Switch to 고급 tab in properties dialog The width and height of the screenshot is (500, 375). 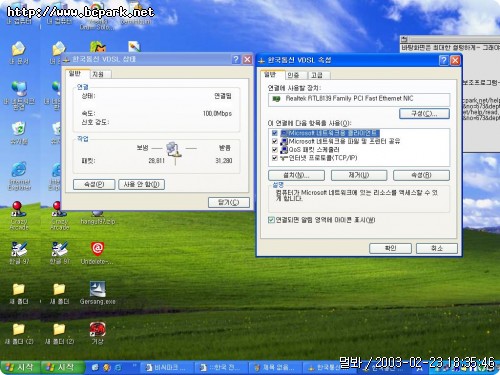[x=319, y=75]
